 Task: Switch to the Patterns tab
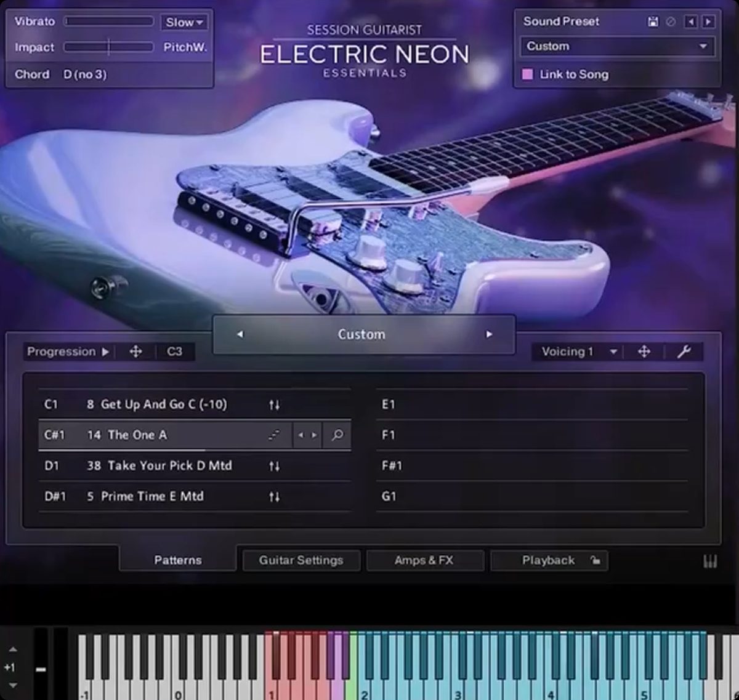point(177,560)
